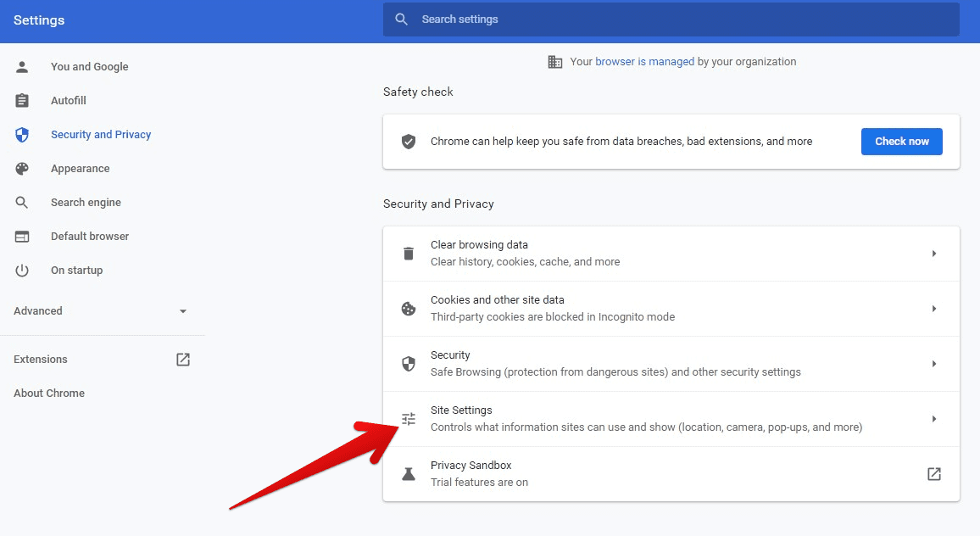Click the Security and Privacy section heading
Screen dimensions: 980x536
pos(438,204)
